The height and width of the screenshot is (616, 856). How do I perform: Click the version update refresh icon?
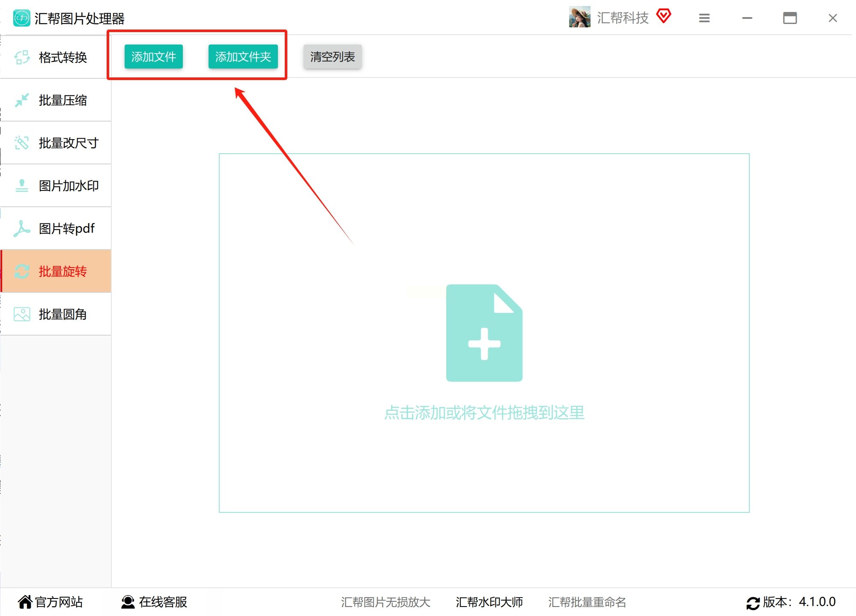[753, 603]
